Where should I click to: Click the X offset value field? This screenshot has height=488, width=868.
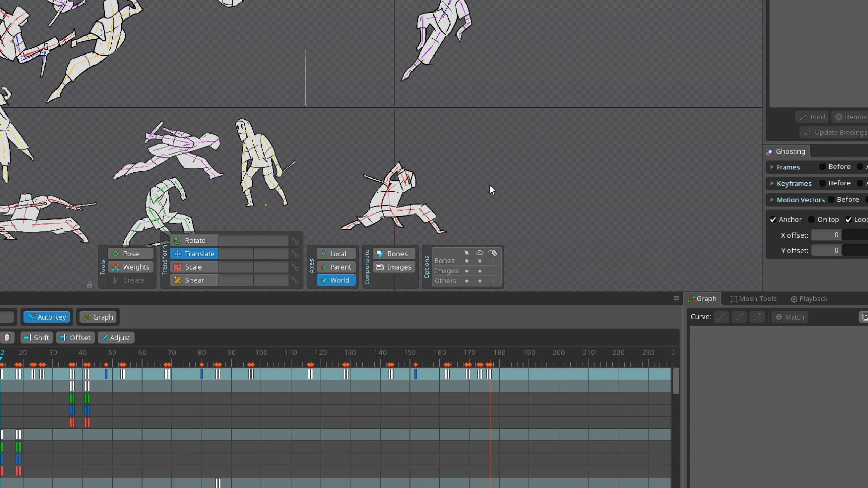coord(827,235)
